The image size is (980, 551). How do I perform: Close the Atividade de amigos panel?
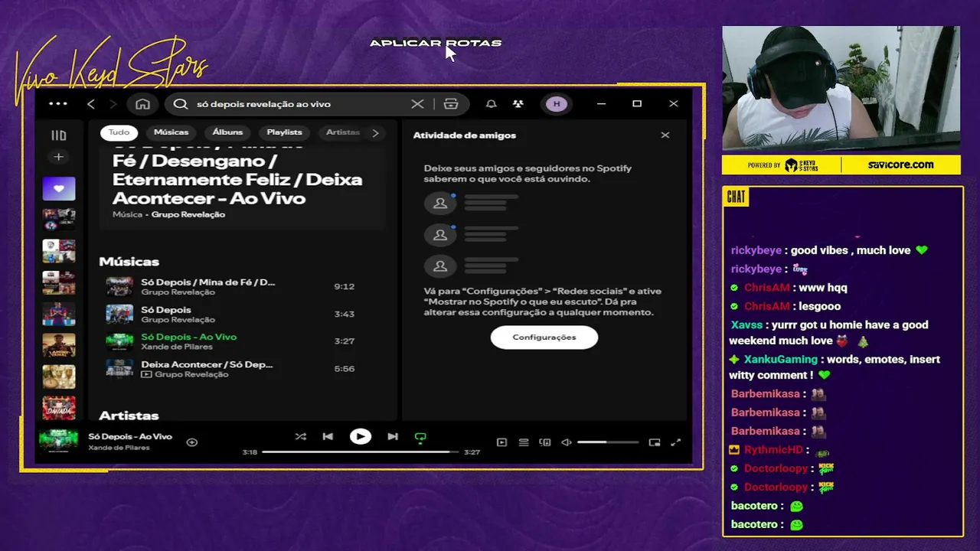pos(665,135)
